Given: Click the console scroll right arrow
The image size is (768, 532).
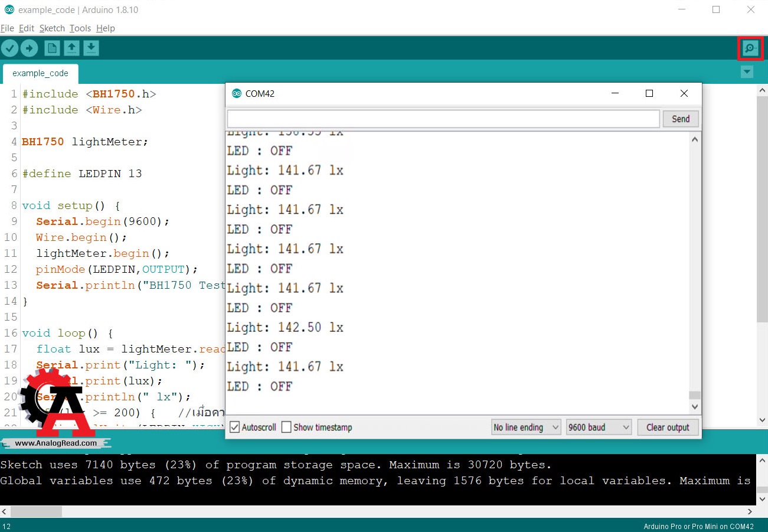Looking at the screenshot, I should pyautogui.click(x=751, y=511).
